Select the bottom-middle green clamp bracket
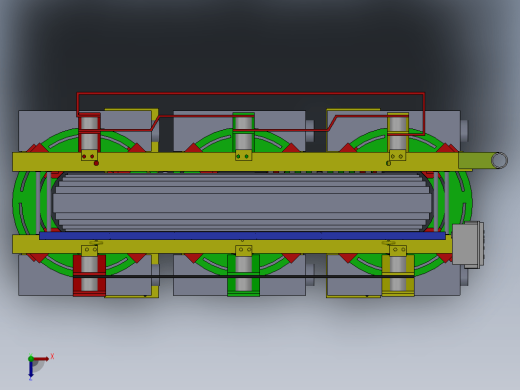Screen dimensions: 520x390 click(x=243, y=275)
